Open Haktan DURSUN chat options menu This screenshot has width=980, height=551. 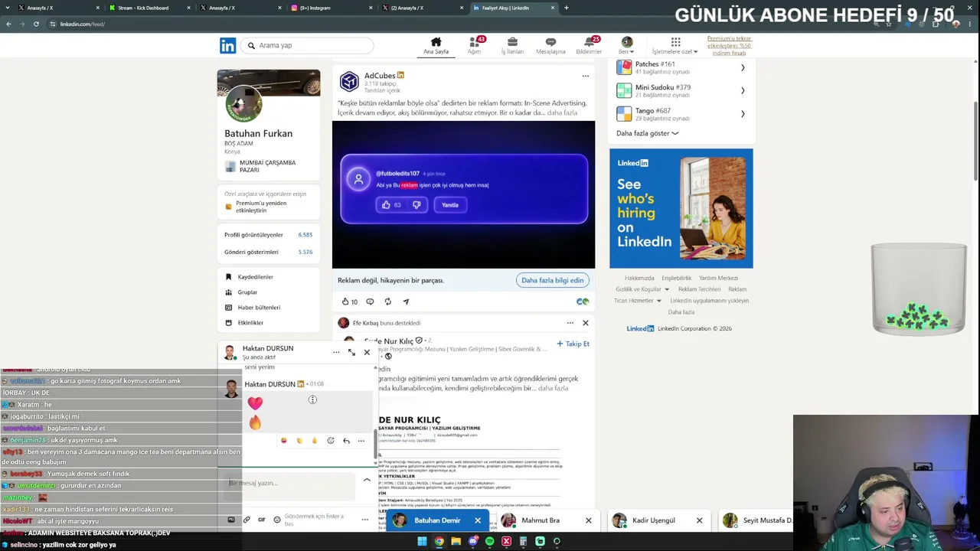point(336,352)
